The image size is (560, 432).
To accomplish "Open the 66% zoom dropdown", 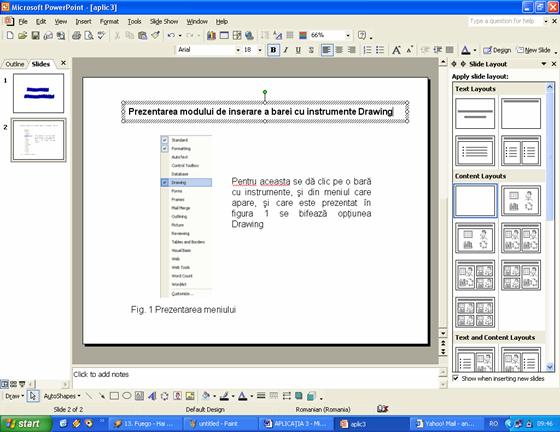I will coord(348,35).
